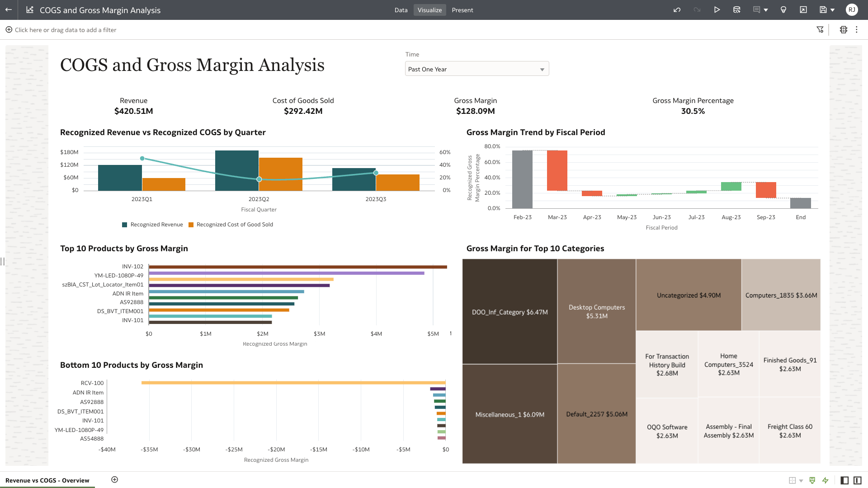Click the Undo icon in the toolbar
868x488 pixels.
[x=677, y=9]
